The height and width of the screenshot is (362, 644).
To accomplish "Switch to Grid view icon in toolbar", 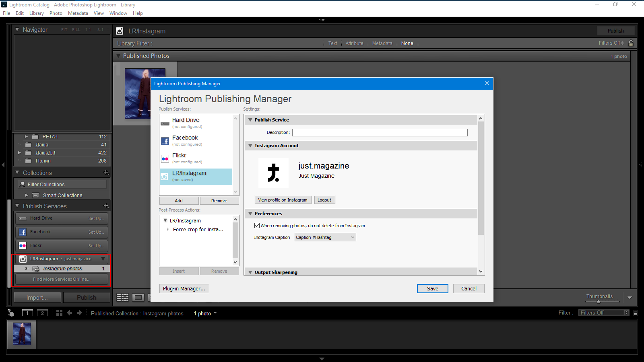I will pyautogui.click(x=122, y=297).
